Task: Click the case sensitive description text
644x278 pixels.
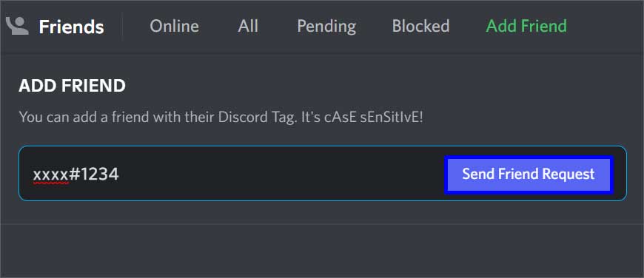Action: click(221, 118)
